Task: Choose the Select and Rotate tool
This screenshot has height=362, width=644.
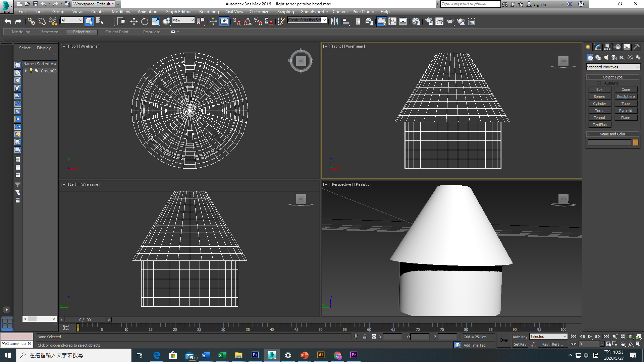Action: tap(145, 21)
